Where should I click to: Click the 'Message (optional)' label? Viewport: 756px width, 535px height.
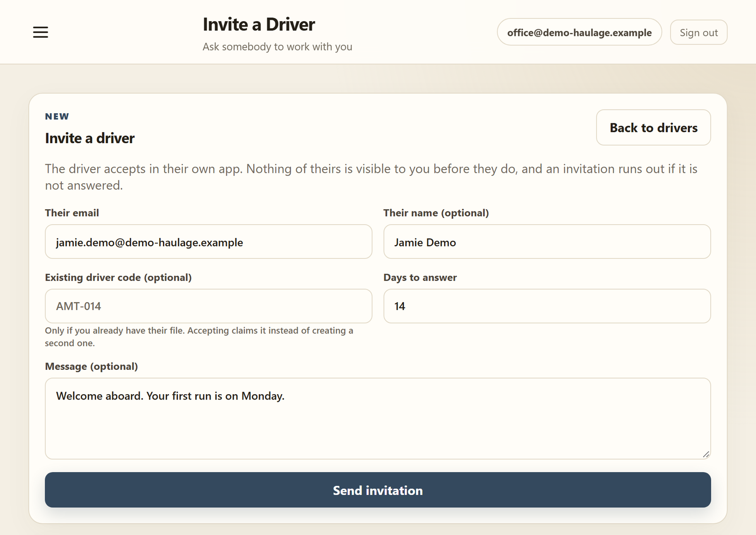pyautogui.click(x=91, y=366)
